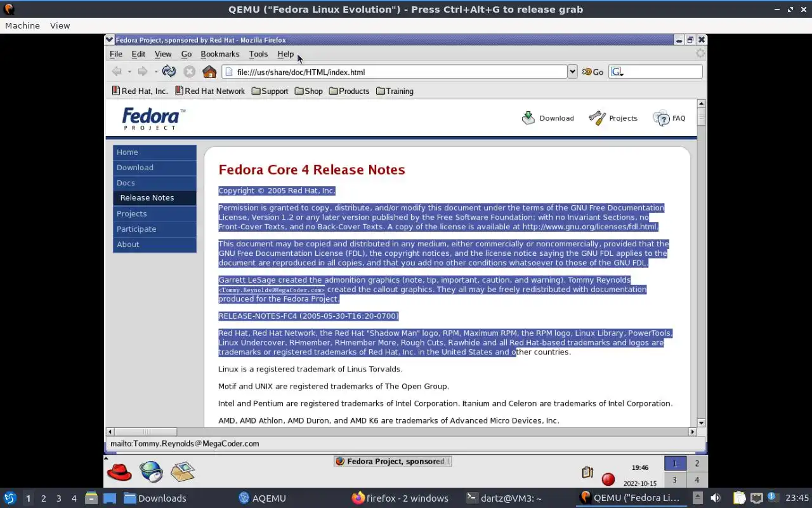Switch to guest workspace 3
This screenshot has height=508, width=812.
[674, 480]
